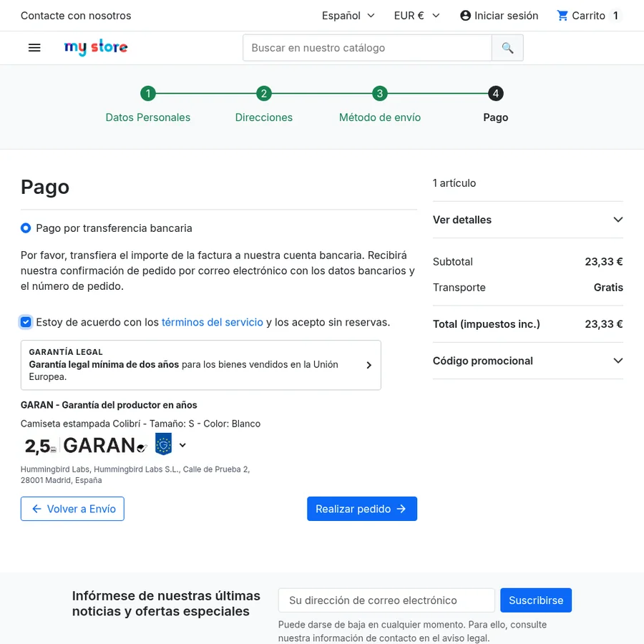Open the hamburger menu icon
Viewport: 644px width, 644px height.
[x=34, y=48]
